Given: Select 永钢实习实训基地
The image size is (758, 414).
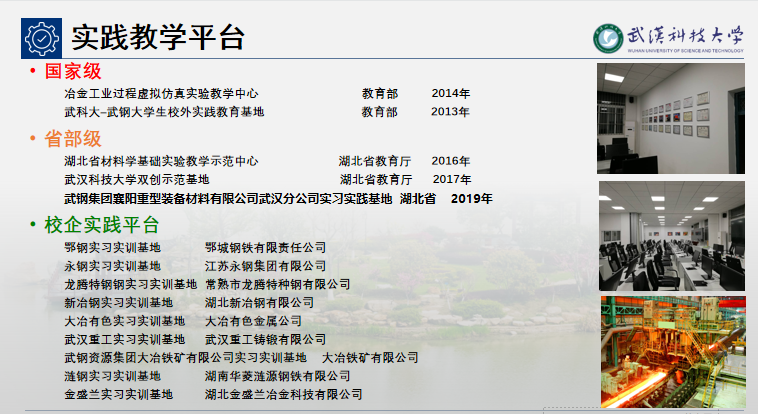Looking at the screenshot, I should tap(113, 266).
